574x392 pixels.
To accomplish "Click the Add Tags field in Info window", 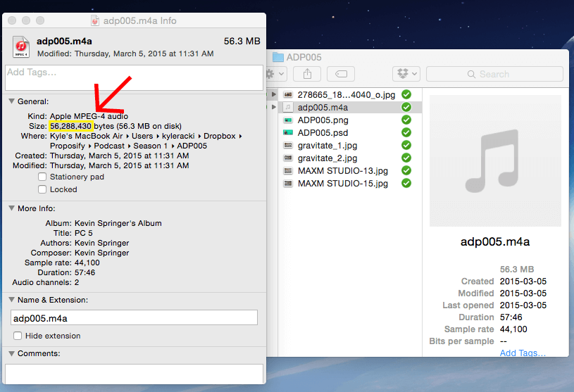I will pos(134,77).
